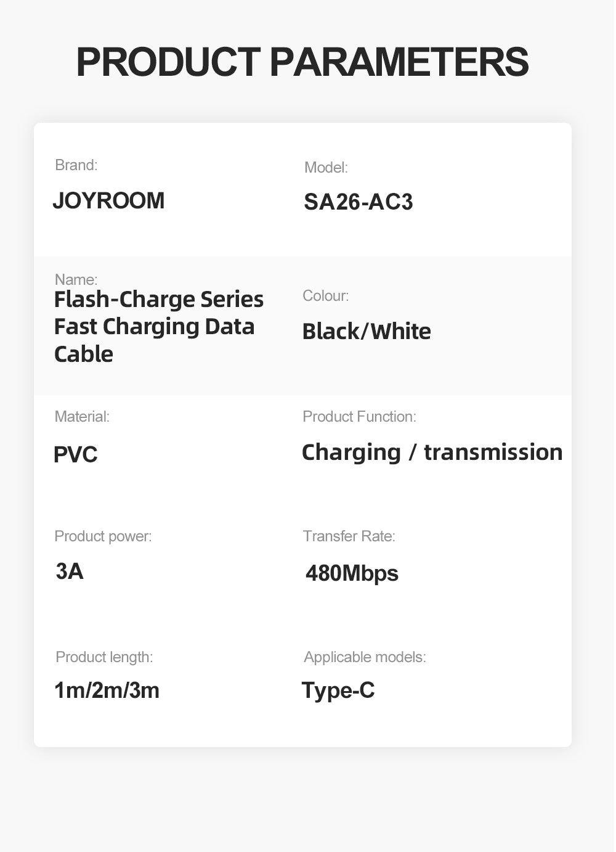Click the Colour label

coord(325,296)
